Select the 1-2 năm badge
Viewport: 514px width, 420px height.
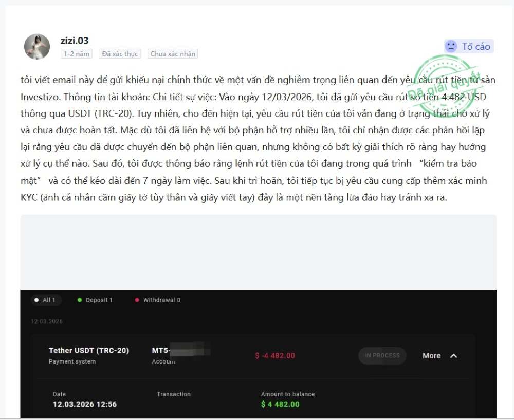pos(77,54)
